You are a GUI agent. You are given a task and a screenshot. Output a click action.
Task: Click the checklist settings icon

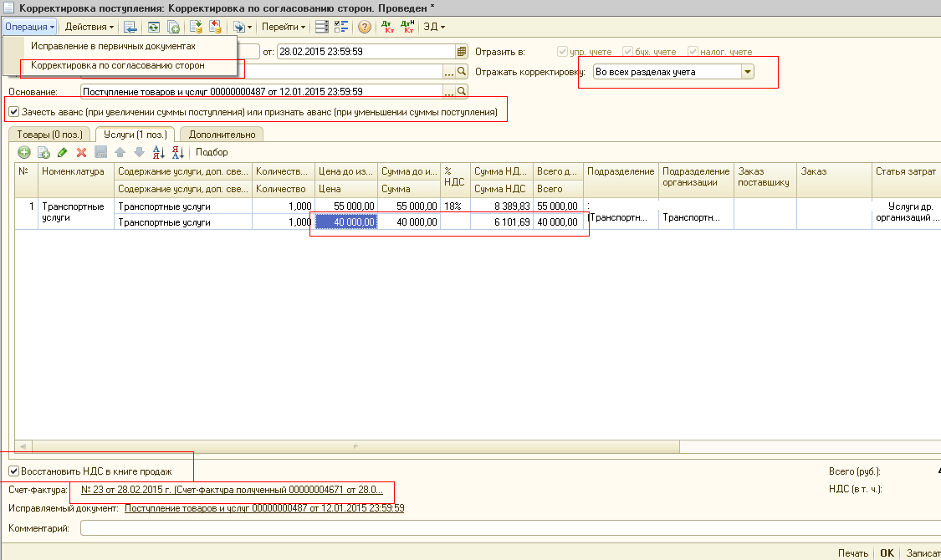[x=341, y=27]
